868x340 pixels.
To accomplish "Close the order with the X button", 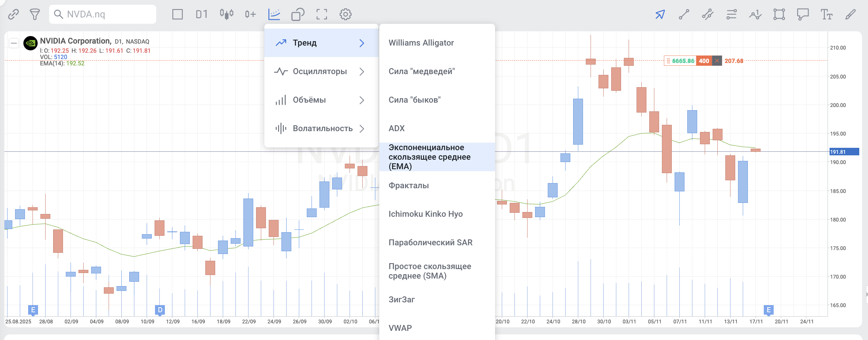I will click(x=717, y=61).
